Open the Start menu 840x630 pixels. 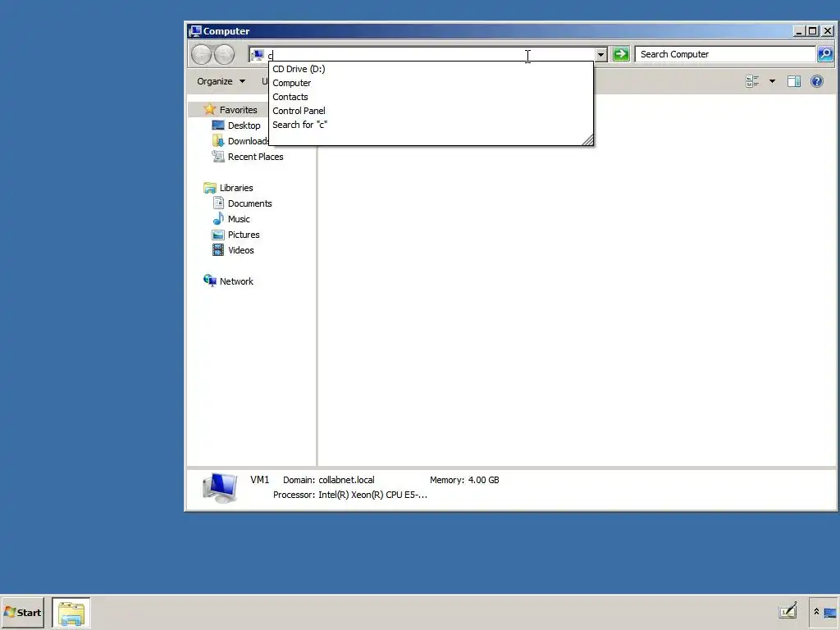tap(22, 612)
